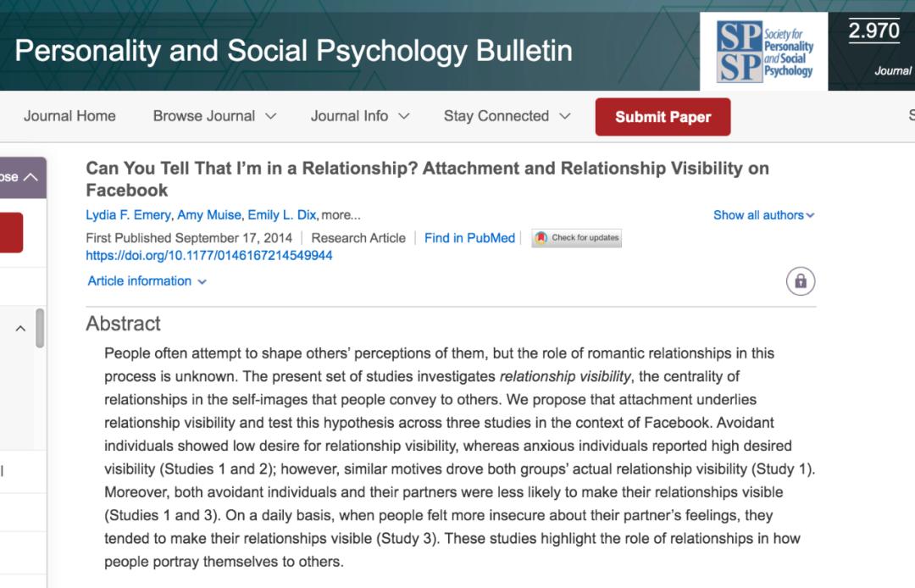
Task: Click author Lydia F. Emery
Action: point(128,215)
